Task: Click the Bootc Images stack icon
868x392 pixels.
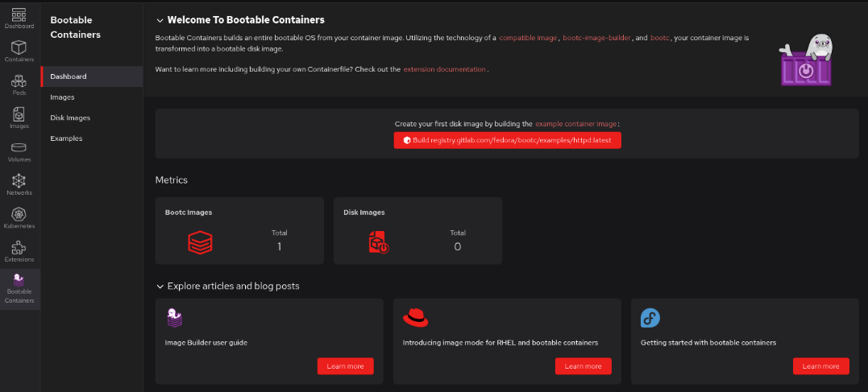Action: (199, 241)
